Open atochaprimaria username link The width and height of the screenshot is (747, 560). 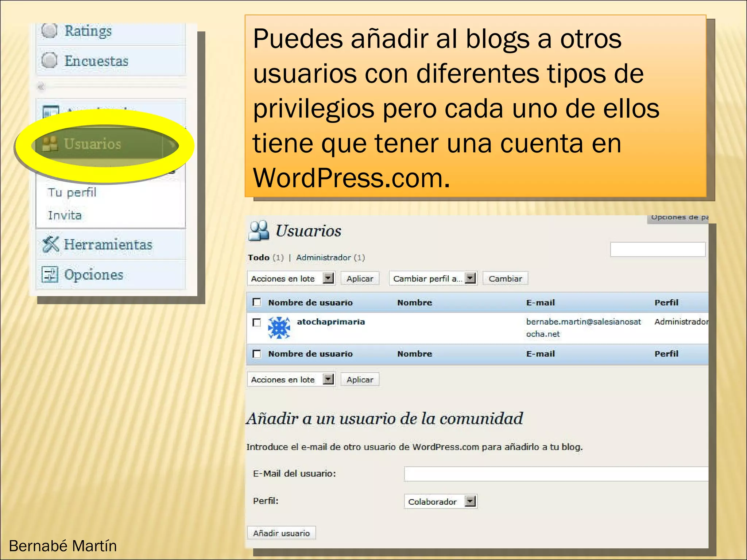(x=331, y=322)
